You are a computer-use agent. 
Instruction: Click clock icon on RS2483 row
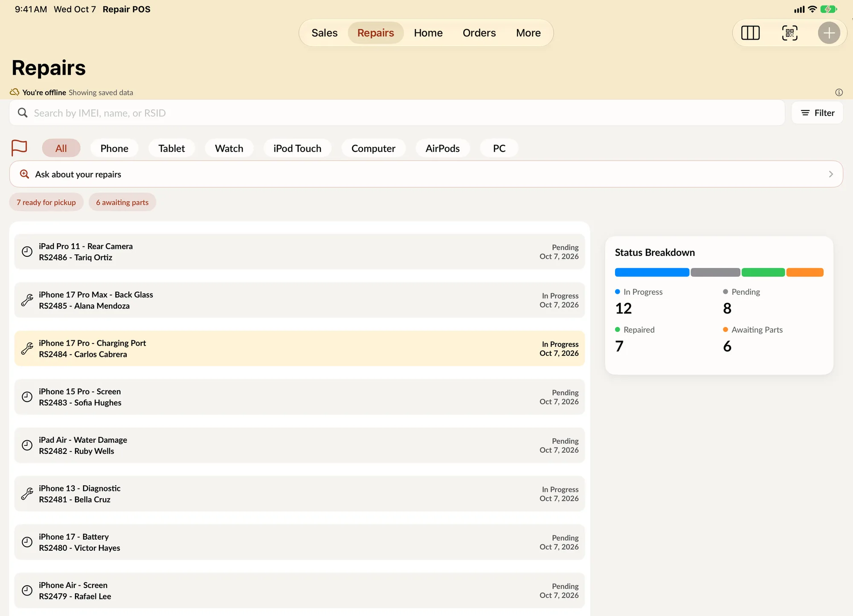(x=27, y=397)
